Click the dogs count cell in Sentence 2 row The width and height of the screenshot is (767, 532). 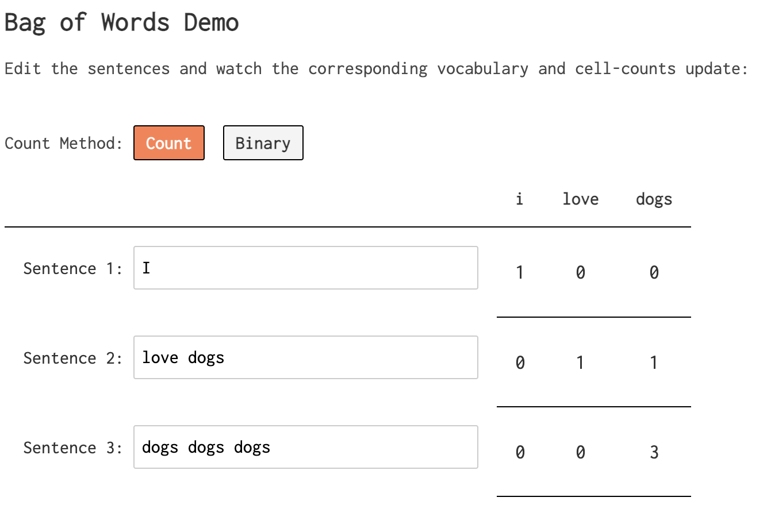point(654,363)
